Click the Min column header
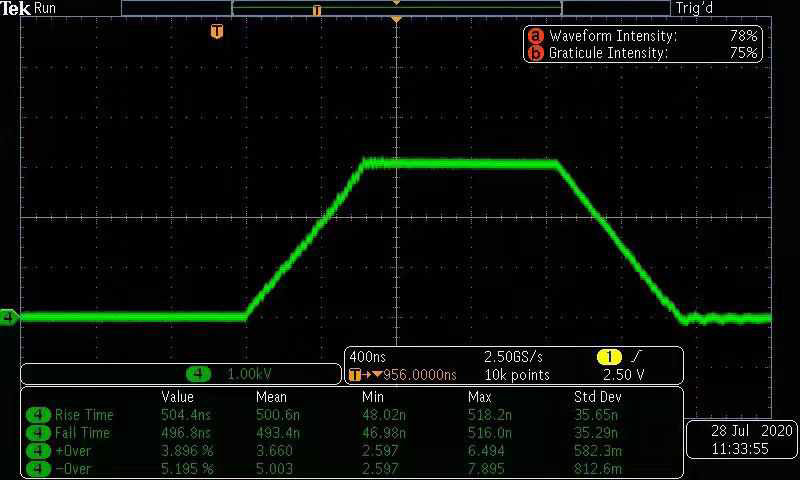Screen dimensions: 800x480 point(373,397)
